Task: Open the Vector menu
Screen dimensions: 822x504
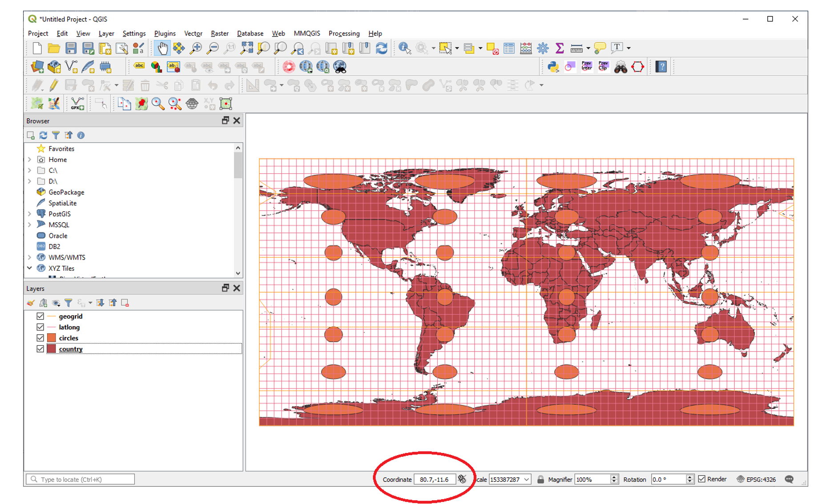Action: [x=193, y=33]
